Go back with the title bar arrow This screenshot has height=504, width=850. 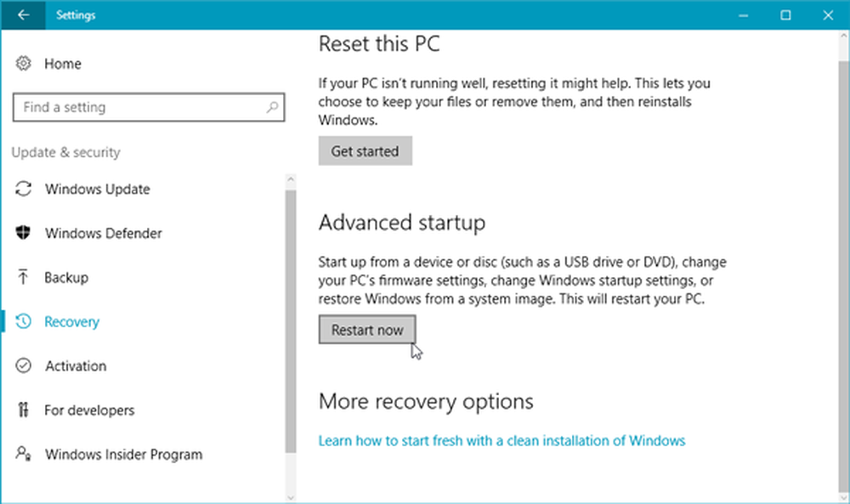(23, 15)
